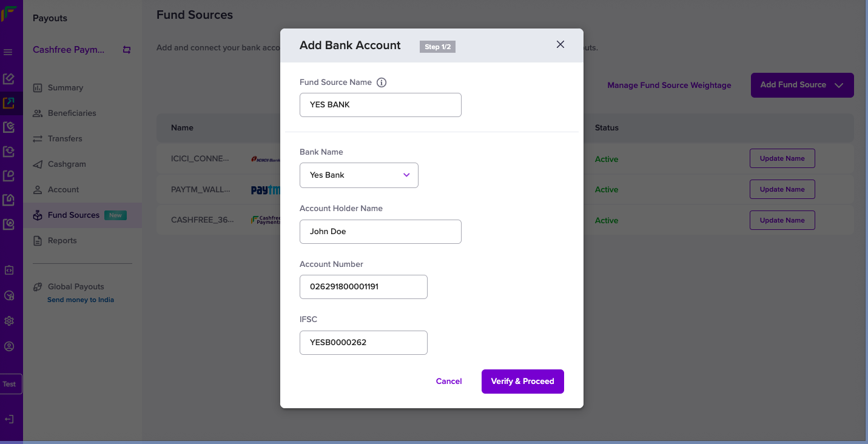Click the Fund Sources icon in the sidebar
The width and height of the screenshot is (868, 444).
pos(38,215)
